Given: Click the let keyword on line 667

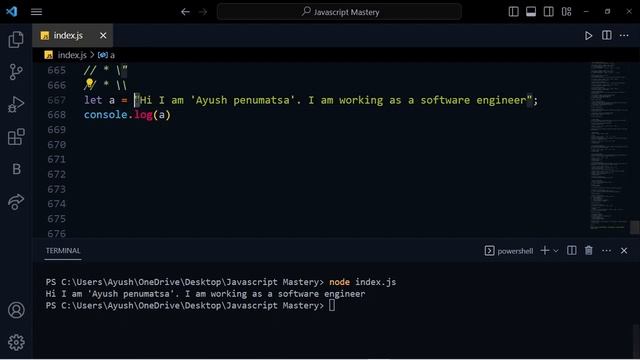Looking at the screenshot, I should tap(93, 100).
